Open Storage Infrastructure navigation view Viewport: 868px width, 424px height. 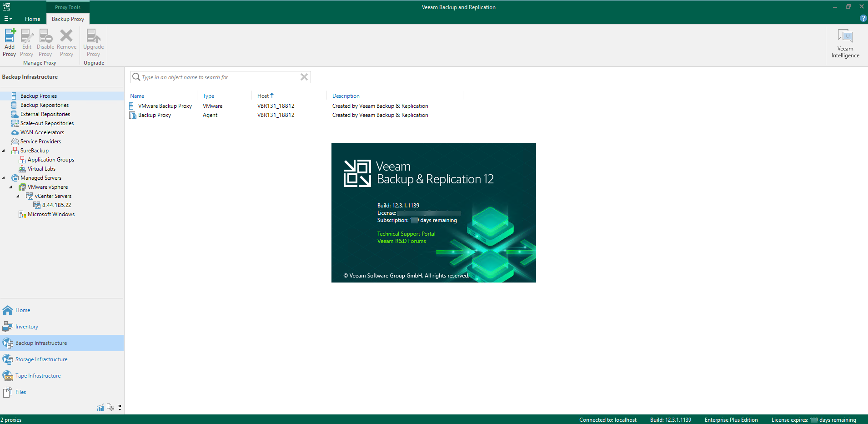pyautogui.click(x=62, y=359)
